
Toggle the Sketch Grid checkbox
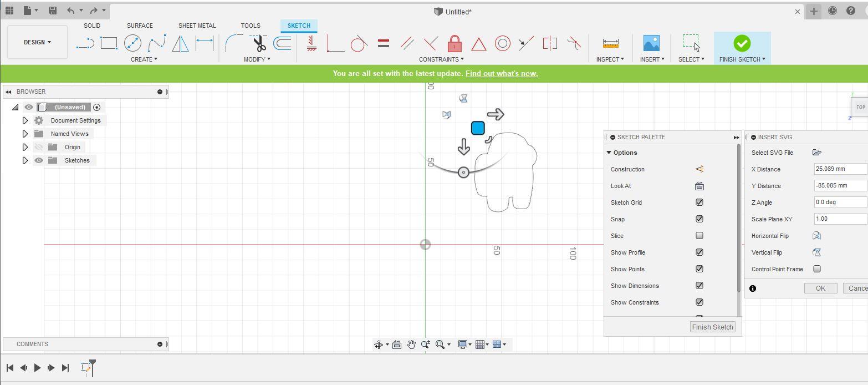[699, 202]
